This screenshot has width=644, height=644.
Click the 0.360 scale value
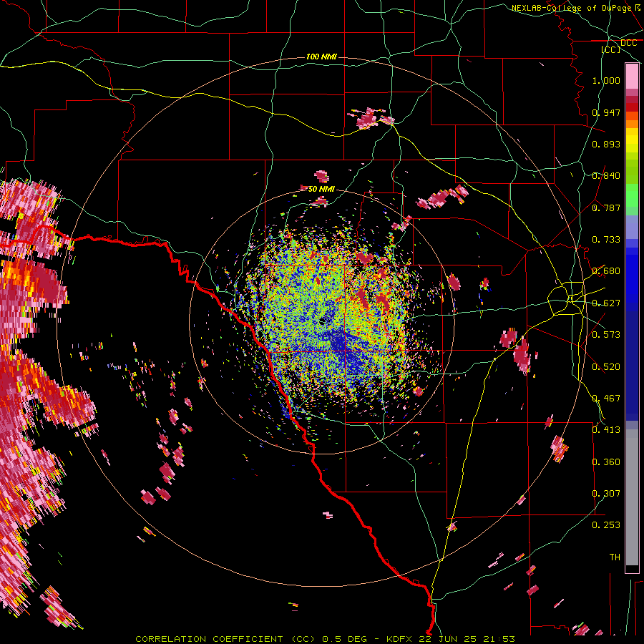click(x=606, y=462)
